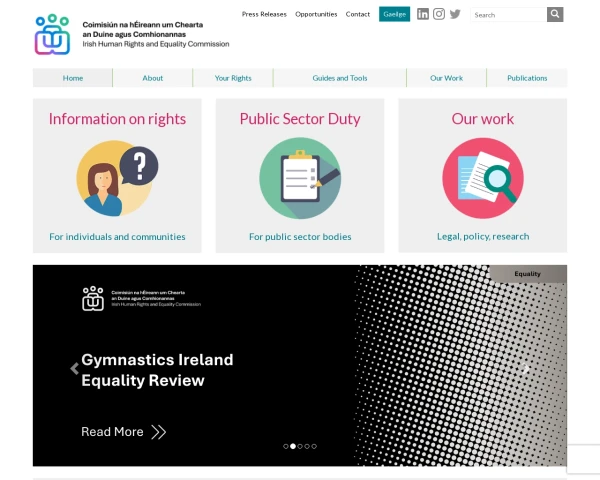
Task: Open the Our Work menu item
Action: [x=446, y=78]
